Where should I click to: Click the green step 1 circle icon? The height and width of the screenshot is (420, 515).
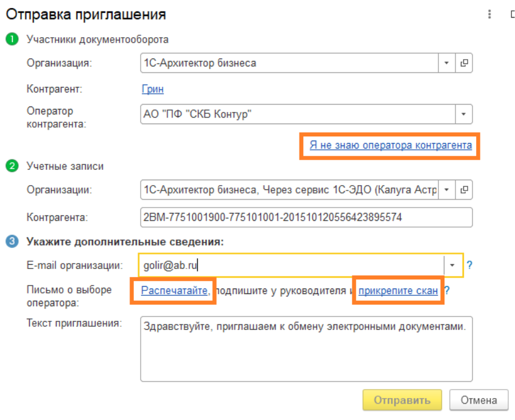12,40
